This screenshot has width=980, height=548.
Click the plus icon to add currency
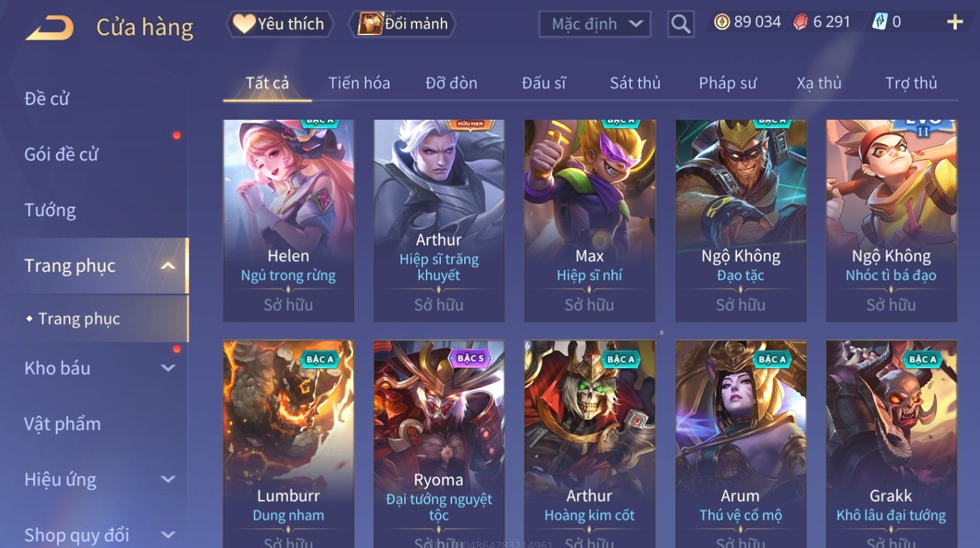(955, 22)
